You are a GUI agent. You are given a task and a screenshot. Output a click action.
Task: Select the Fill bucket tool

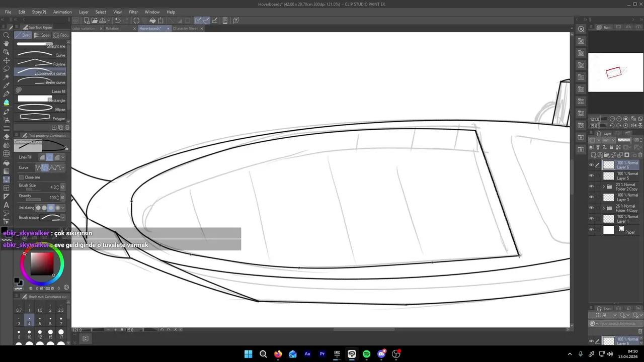point(7,162)
